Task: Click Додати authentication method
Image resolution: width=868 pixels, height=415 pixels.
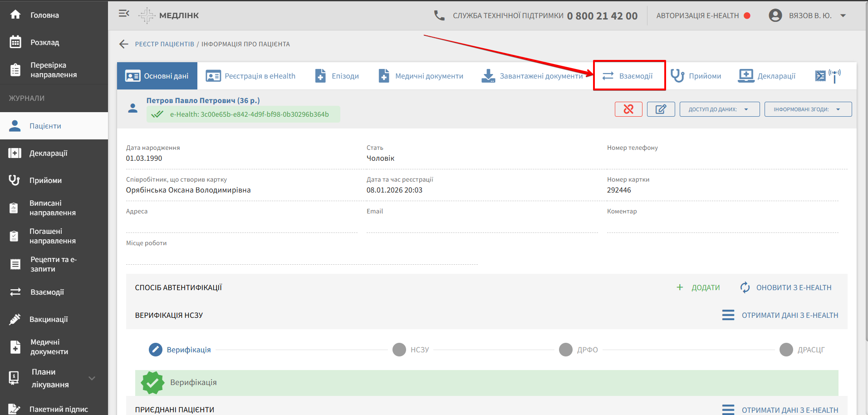Action: click(x=698, y=287)
